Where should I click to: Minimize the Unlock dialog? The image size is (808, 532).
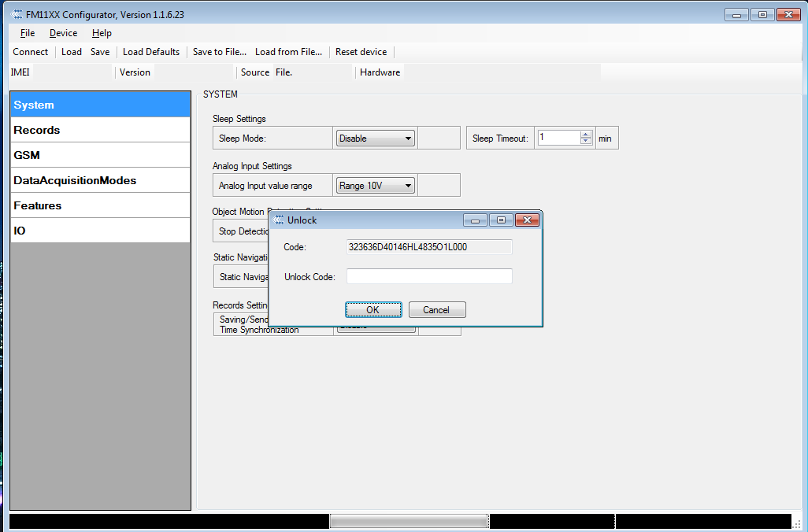(x=474, y=220)
